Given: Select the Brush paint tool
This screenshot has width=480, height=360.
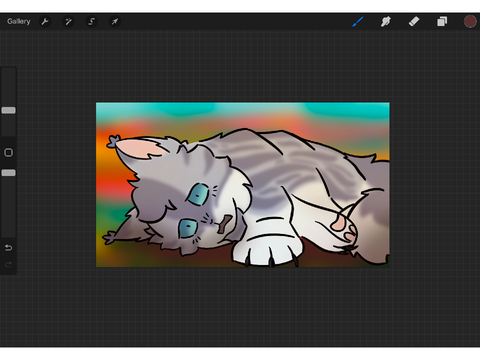Looking at the screenshot, I should tap(358, 22).
